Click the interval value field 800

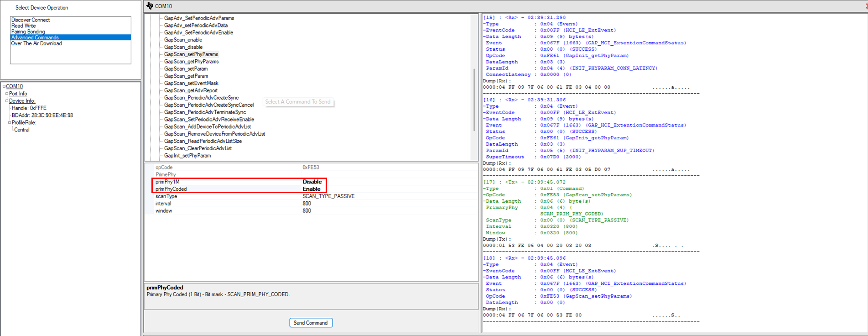coord(307,204)
